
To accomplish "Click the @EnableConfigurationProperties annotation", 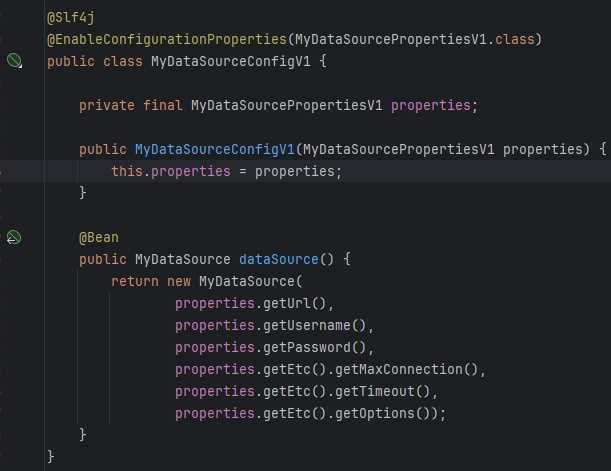I will pyautogui.click(x=167, y=39).
